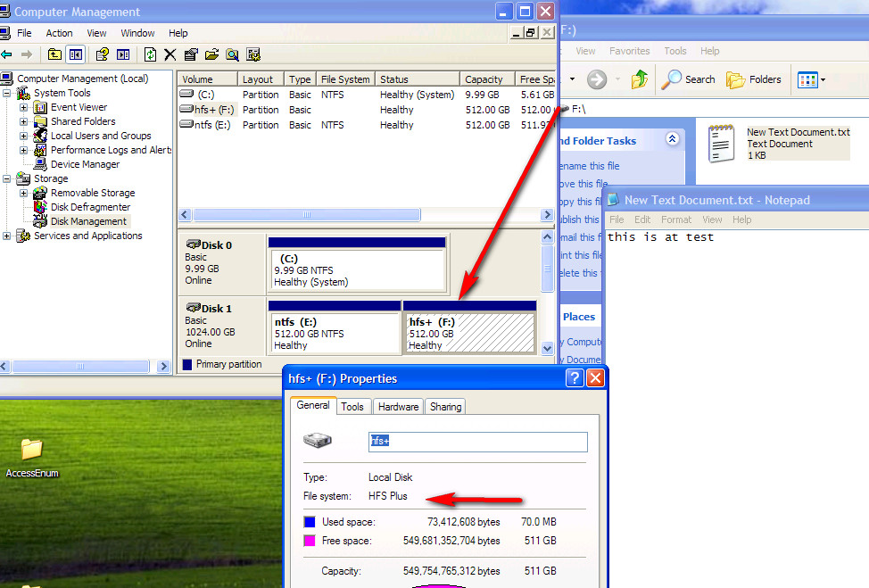This screenshot has width=869, height=588.
Task: Click the Refresh toolbar icon
Action: (150, 54)
